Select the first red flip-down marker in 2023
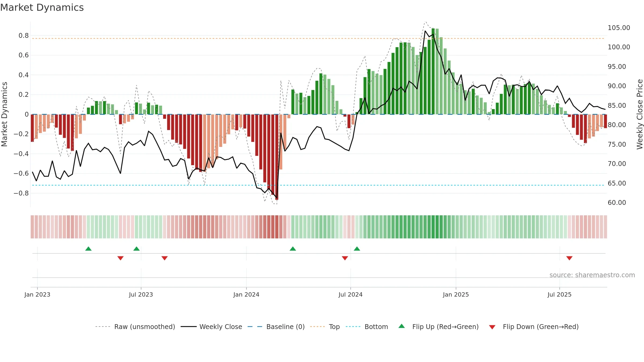The image size is (644, 362). pos(120,258)
